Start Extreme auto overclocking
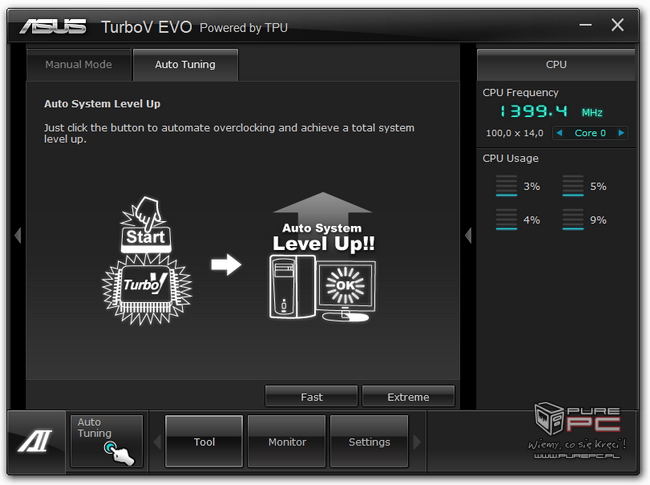 pyautogui.click(x=408, y=397)
